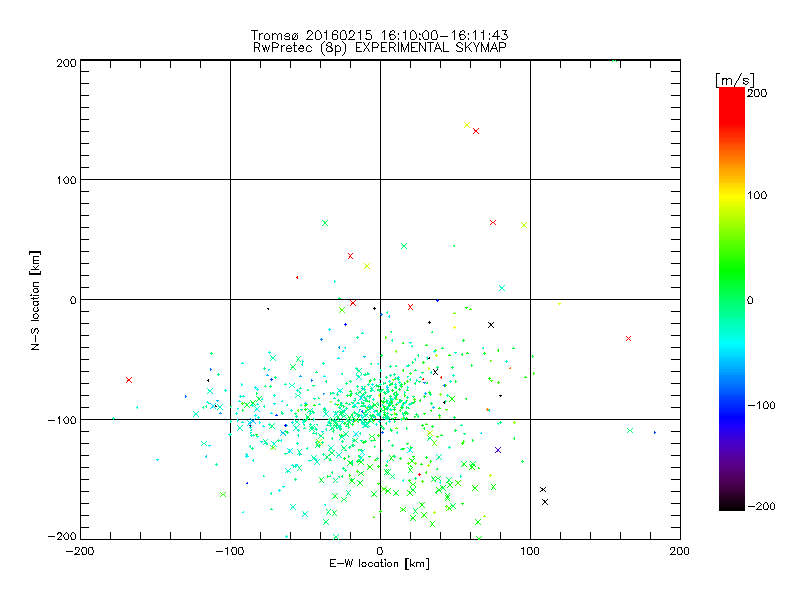Click the E-W axis "200" tick label

tap(680, 551)
